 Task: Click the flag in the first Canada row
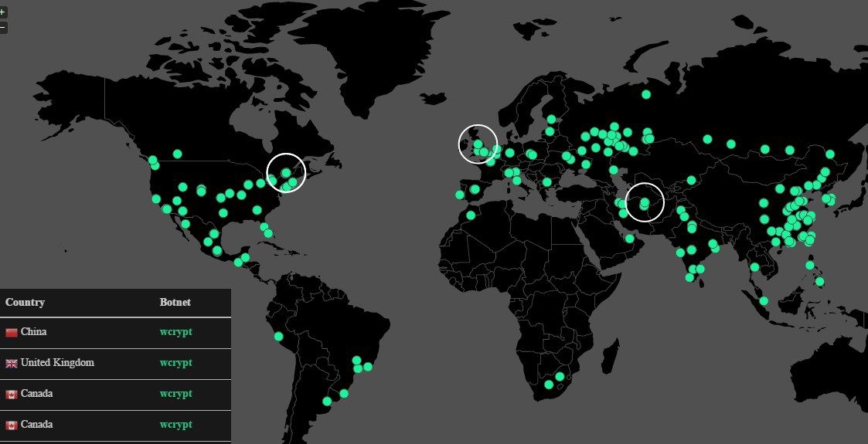click(x=12, y=394)
